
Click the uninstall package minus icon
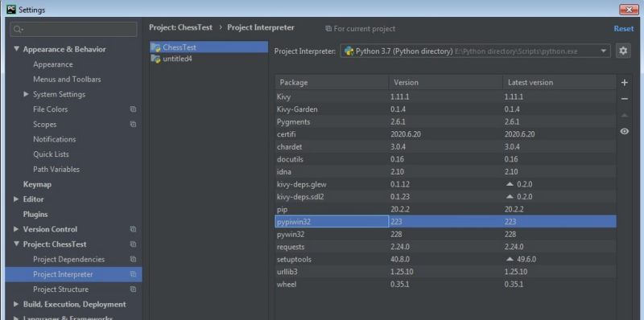[x=625, y=99]
